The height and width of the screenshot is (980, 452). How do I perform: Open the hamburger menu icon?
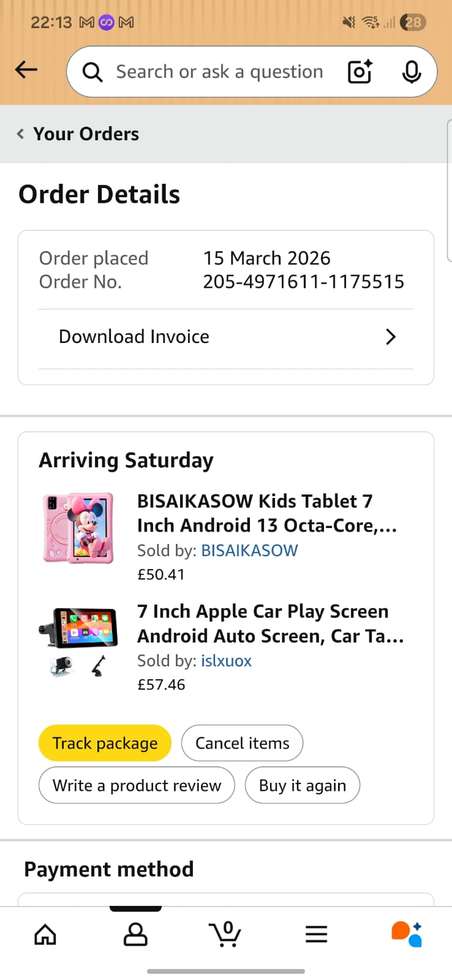(x=316, y=934)
